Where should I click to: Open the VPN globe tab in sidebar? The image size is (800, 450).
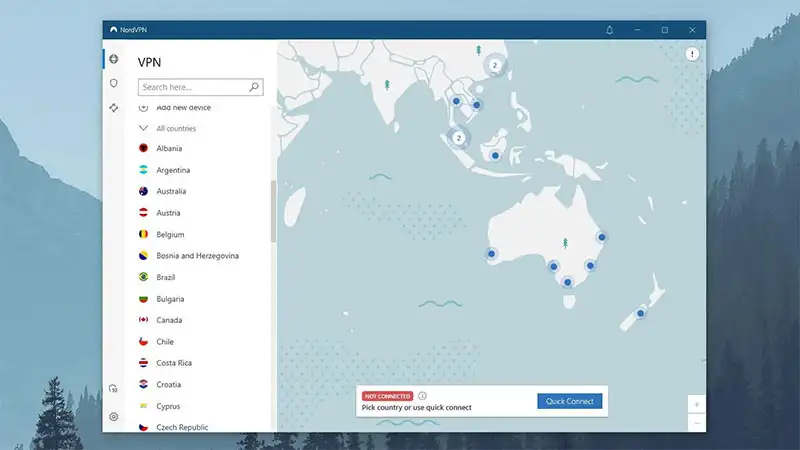114,59
